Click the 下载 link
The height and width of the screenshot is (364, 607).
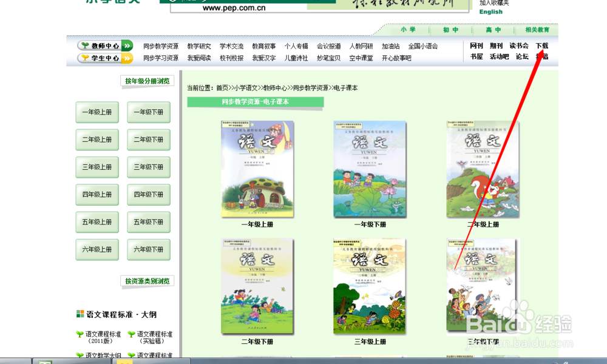tap(541, 45)
